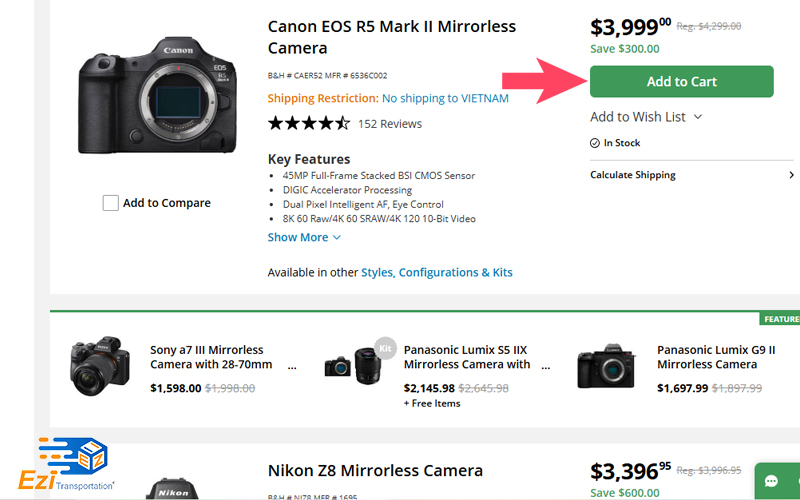The height and width of the screenshot is (500, 800).
Task: Click the green Add to Cart button
Action: [682, 81]
